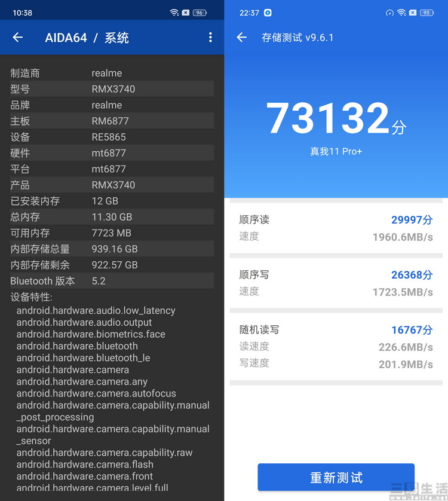Screen dimensions: 448x501
Task: Tap android.hardware.camera.capability.raw entry
Action: [x=105, y=453]
